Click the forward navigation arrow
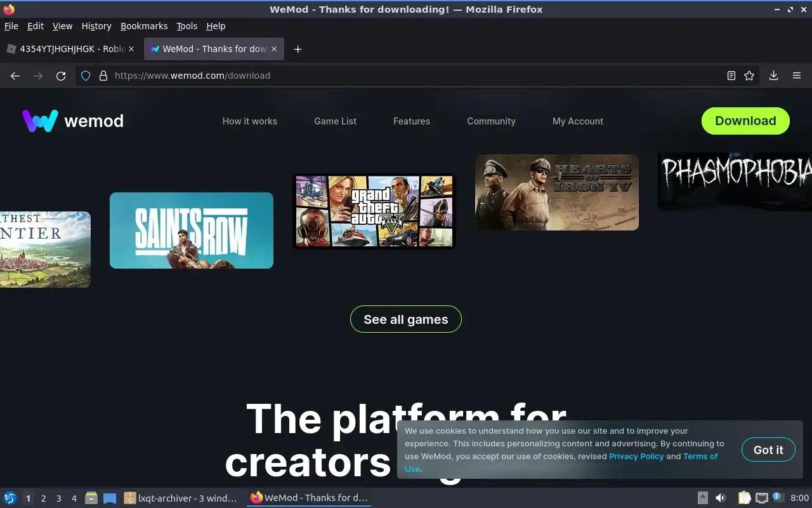Image resolution: width=812 pixels, height=508 pixels. (38, 76)
